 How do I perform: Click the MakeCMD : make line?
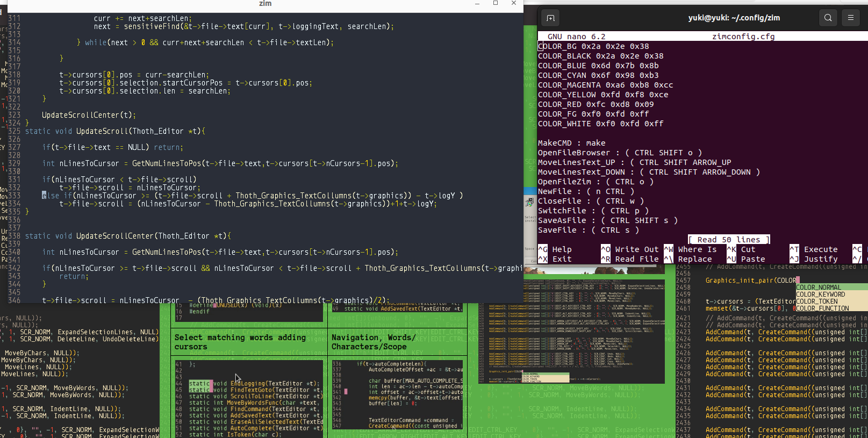coord(572,143)
